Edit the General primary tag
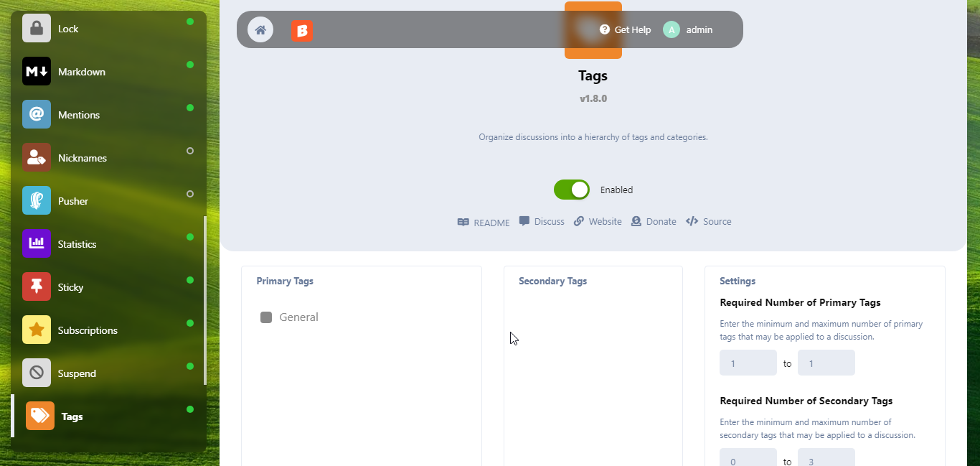This screenshot has height=466, width=980. point(289,317)
